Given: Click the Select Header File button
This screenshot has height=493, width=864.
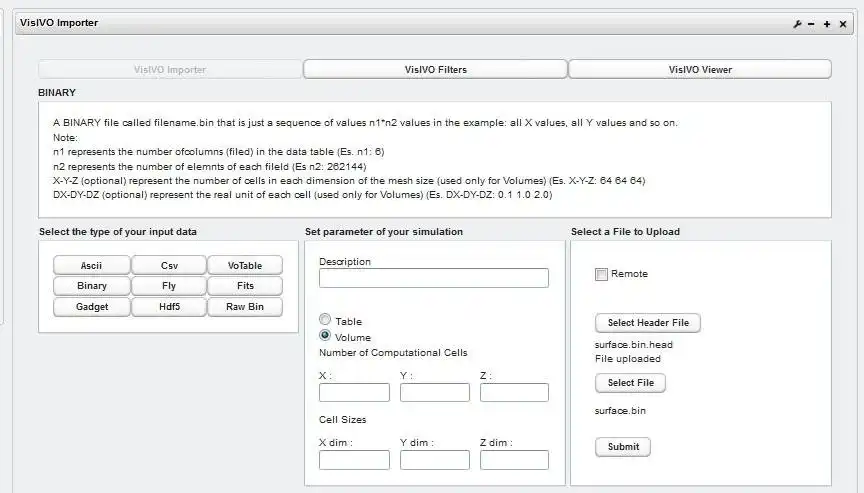Looking at the screenshot, I should (648, 323).
